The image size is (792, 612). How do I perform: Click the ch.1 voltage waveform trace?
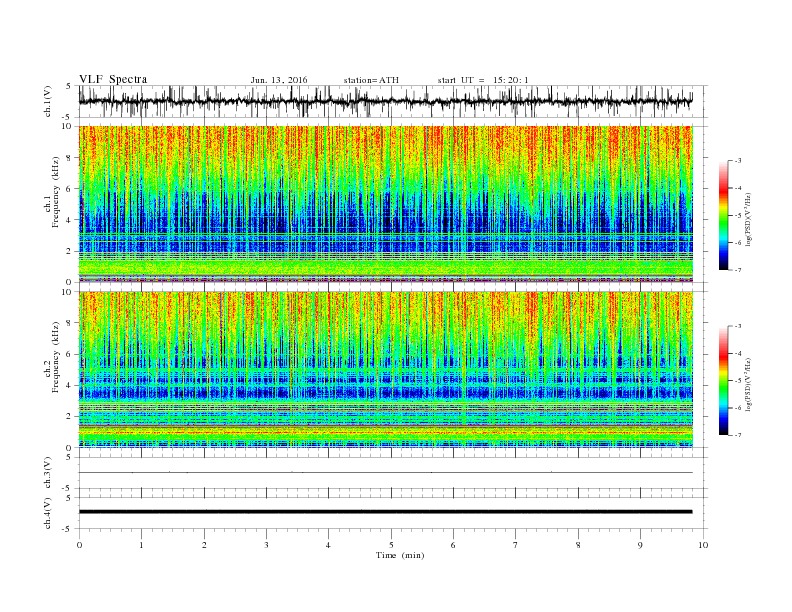[385, 101]
